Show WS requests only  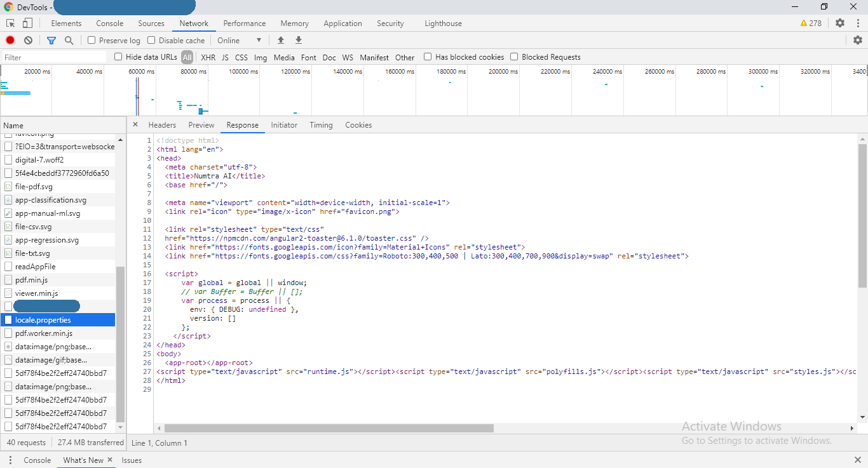[x=348, y=57]
